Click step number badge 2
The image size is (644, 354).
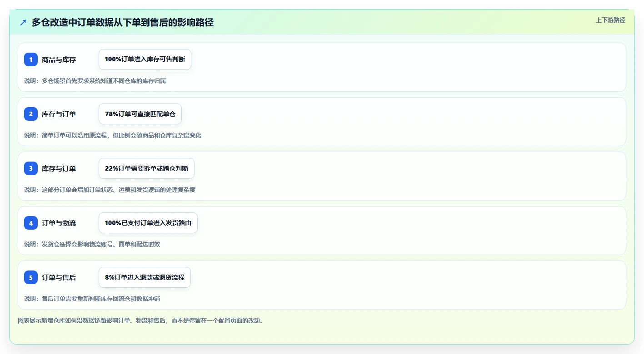tap(31, 114)
